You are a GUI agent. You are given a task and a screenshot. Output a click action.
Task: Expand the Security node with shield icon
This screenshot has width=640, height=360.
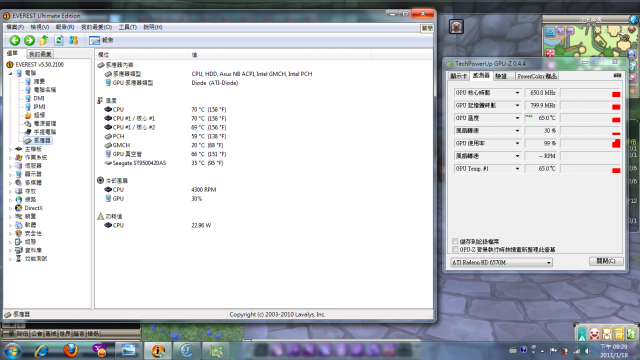click(x=11, y=233)
